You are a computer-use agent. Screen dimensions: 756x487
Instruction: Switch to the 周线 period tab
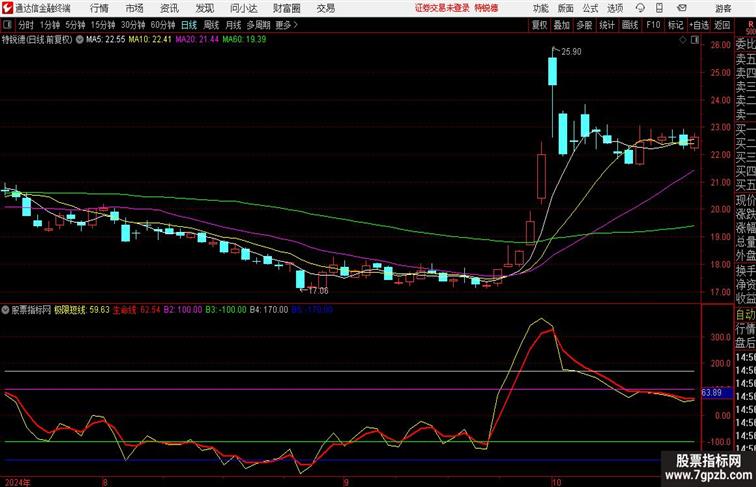coord(211,25)
